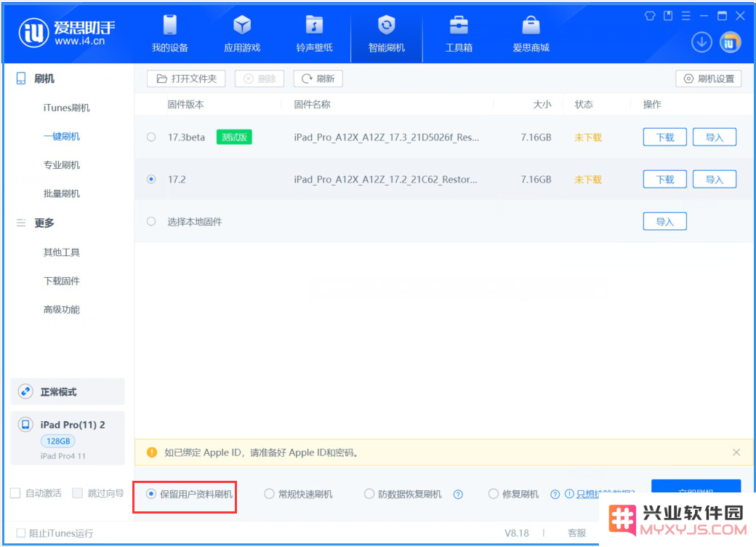Open the download manager arrow icon

click(x=701, y=42)
